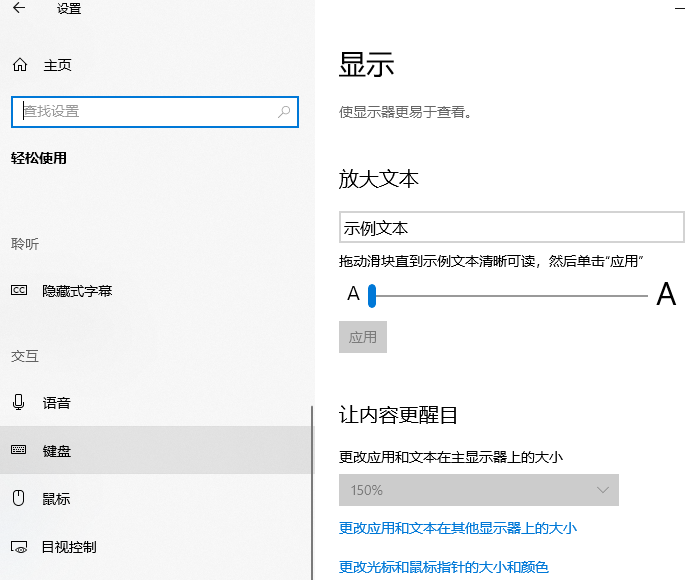Open the 150% scaling dropdown
The width and height of the screenshot is (695, 580).
point(478,490)
